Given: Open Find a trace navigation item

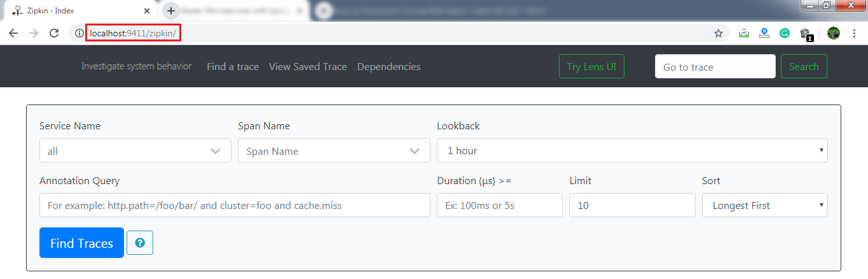Looking at the screenshot, I should (233, 67).
